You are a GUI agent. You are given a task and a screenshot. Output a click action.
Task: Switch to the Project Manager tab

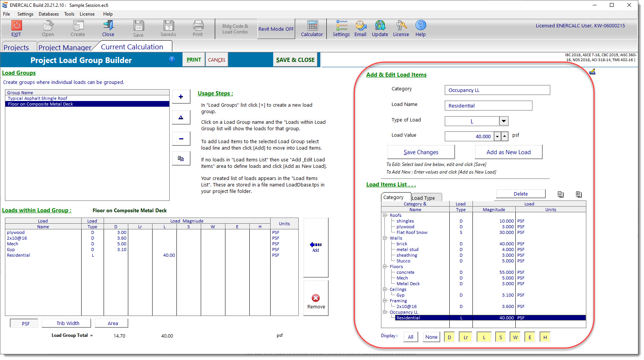click(65, 47)
